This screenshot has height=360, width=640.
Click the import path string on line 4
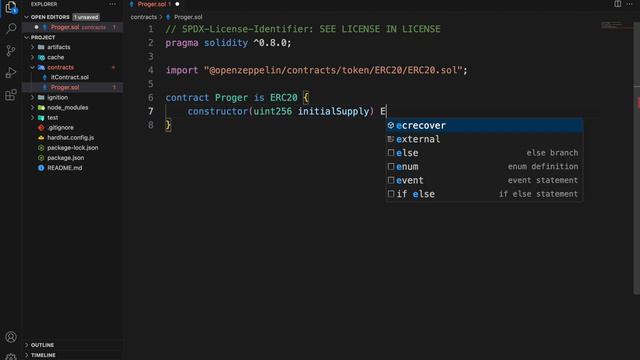[x=333, y=70]
